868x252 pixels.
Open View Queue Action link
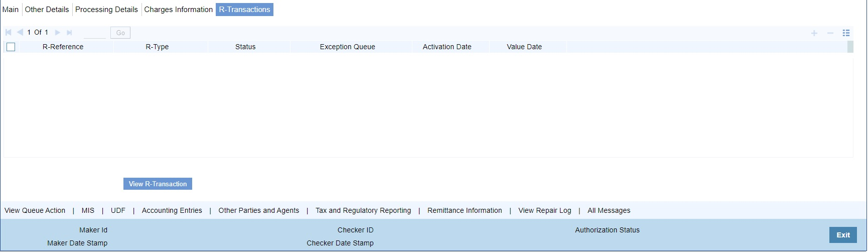(35, 211)
